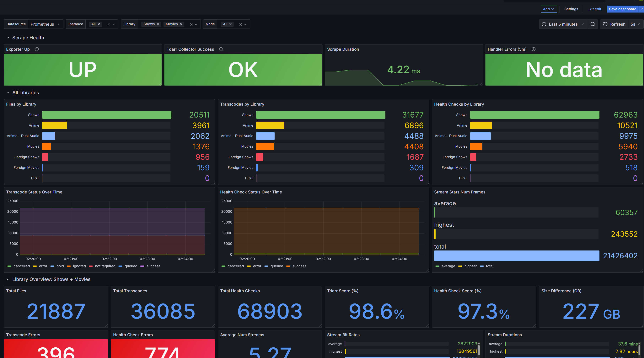Open the Last 5 minutes time picker
Viewport: 644px width, 358px height.
563,24
